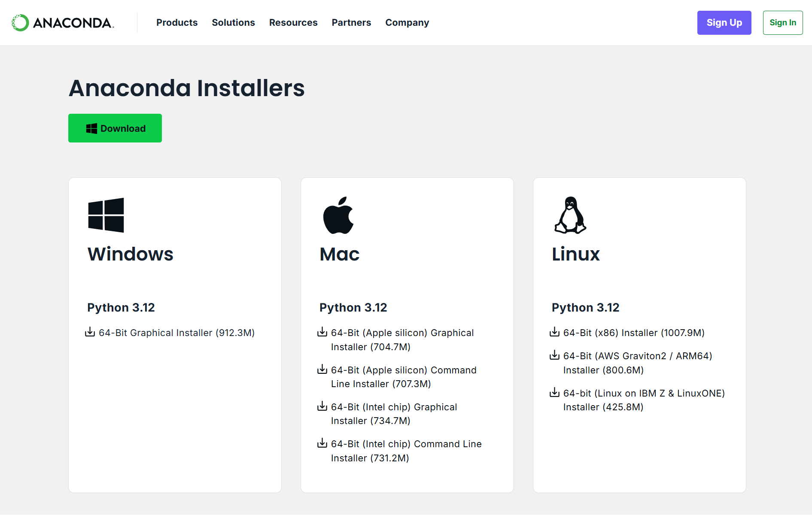Download Linux IBM Z & LinuxONE Installer (425.8M)

644,400
